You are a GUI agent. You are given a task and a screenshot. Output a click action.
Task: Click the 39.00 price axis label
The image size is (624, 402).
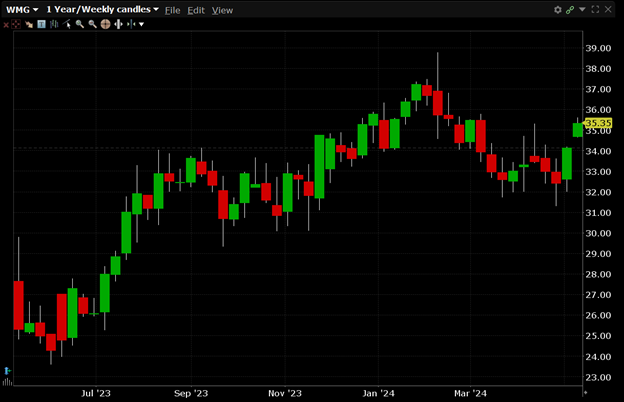coord(598,48)
